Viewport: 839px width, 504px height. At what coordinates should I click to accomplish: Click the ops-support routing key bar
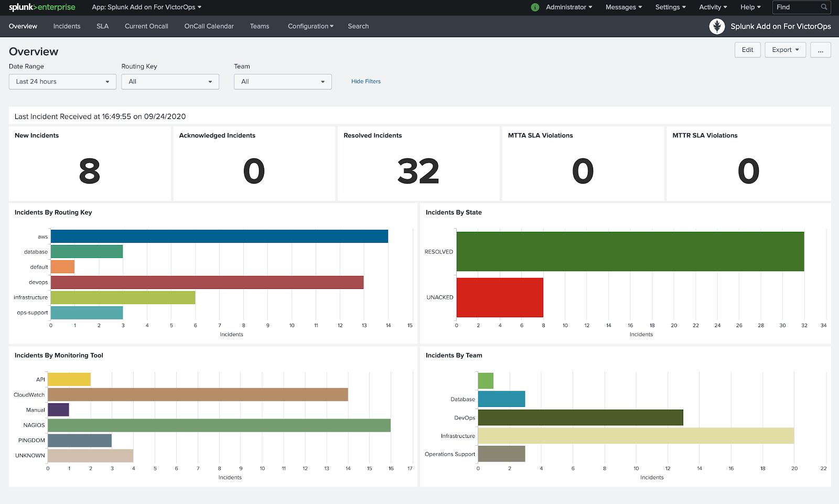point(87,313)
